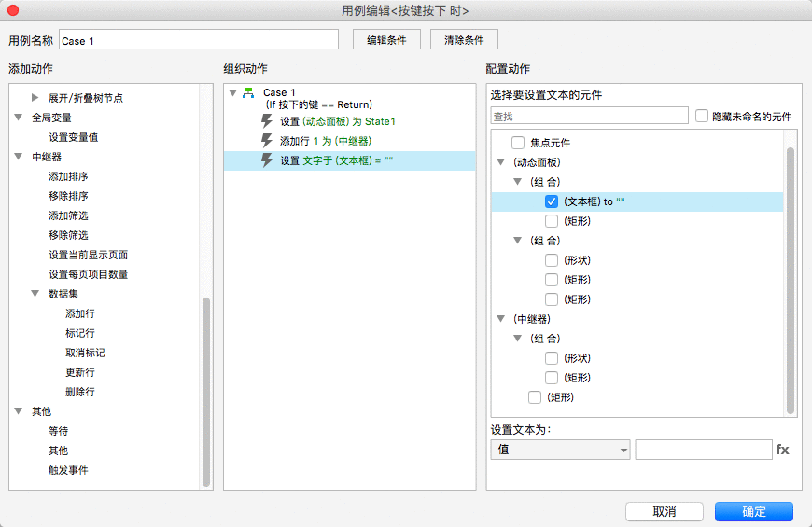This screenshot has height=527, width=812.
Task: Click 取消 button
Action: (x=665, y=511)
